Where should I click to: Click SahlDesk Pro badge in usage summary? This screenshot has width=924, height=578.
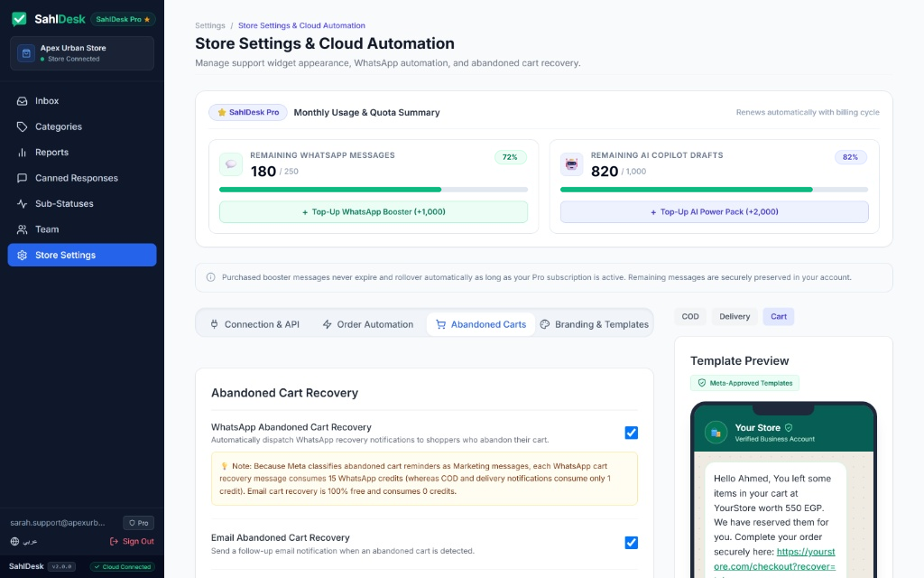coord(247,112)
